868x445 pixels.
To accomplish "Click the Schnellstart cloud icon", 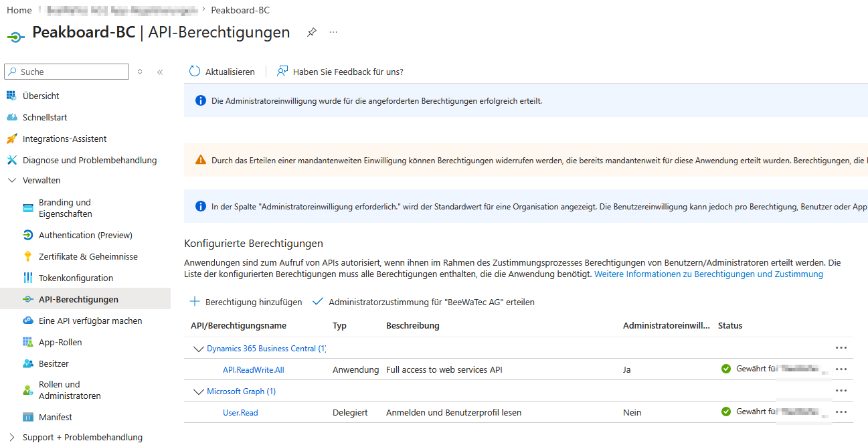I will [x=11, y=117].
